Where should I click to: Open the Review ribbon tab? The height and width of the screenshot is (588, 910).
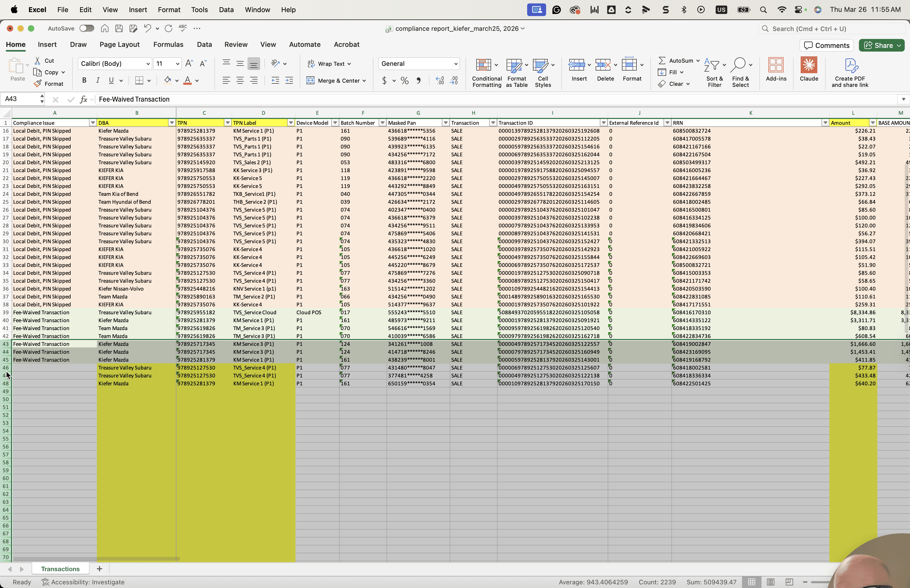(x=236, y=45)
